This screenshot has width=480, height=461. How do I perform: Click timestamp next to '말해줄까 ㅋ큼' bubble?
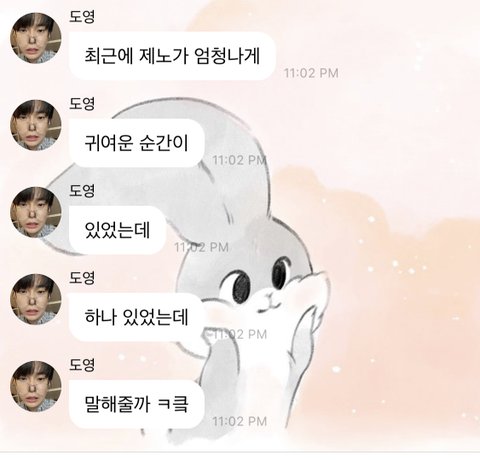[x=240, y=421]
